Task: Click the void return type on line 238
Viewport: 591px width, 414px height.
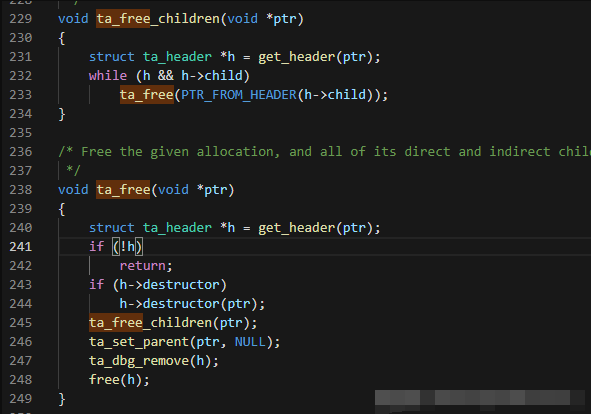Action: pyautogui.click(x=73, y=190)
